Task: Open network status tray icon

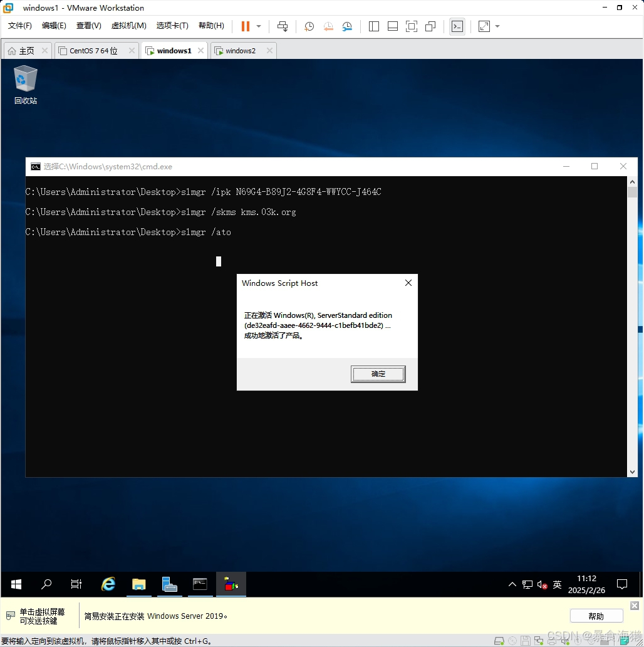Action: tap(527, 585)
